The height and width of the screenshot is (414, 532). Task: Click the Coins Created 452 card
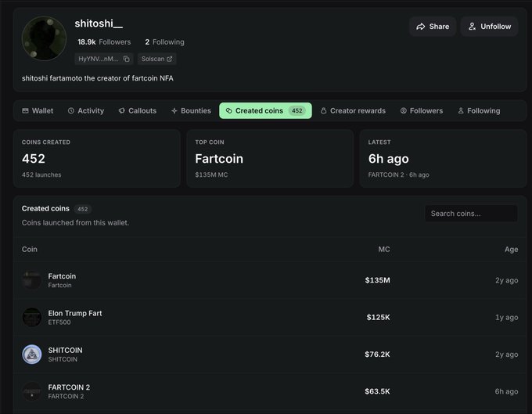[x=97, y=158]
